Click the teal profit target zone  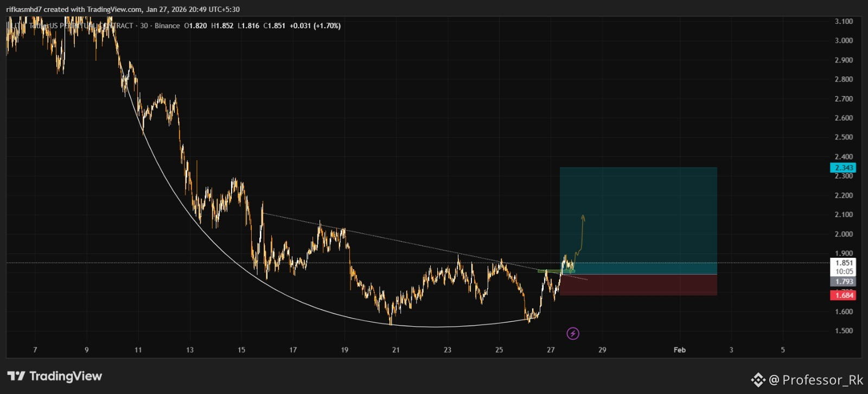click(x=639, y=220)
